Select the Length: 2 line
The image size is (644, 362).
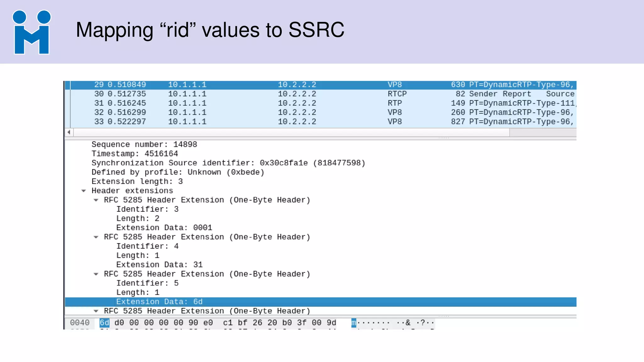click(138, 219)
